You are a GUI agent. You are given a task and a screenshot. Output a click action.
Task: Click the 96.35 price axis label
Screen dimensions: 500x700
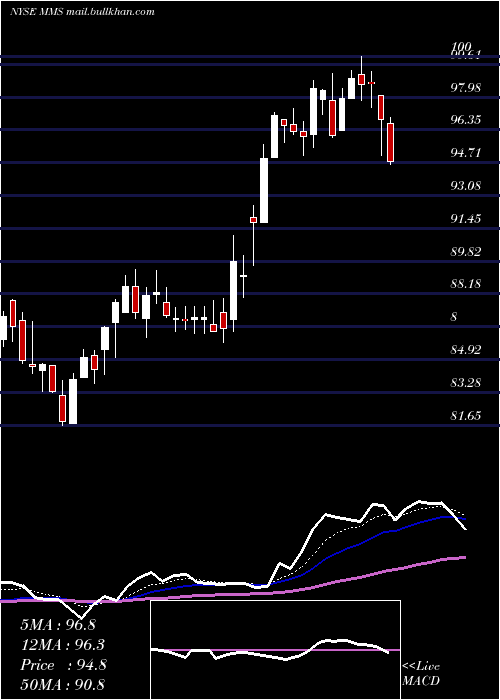pyautogui.click(x=466, y=120)
